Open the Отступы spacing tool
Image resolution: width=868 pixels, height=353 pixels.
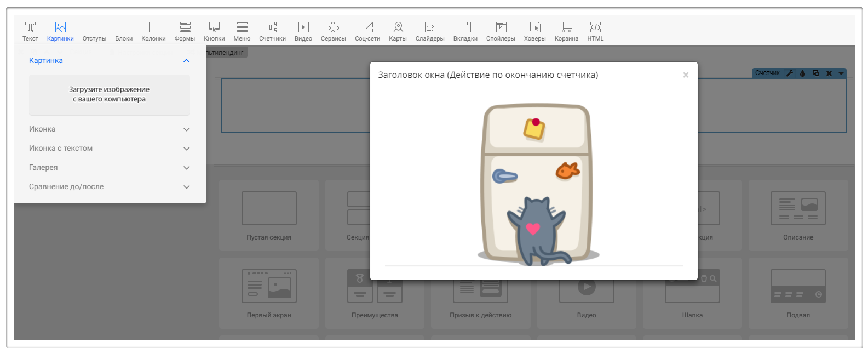click(x=94, y=31)
